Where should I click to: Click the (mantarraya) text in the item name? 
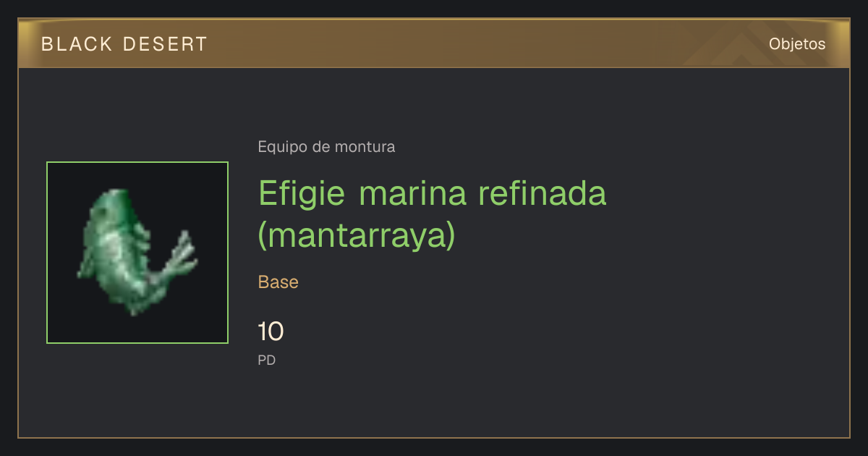(357, 235)
